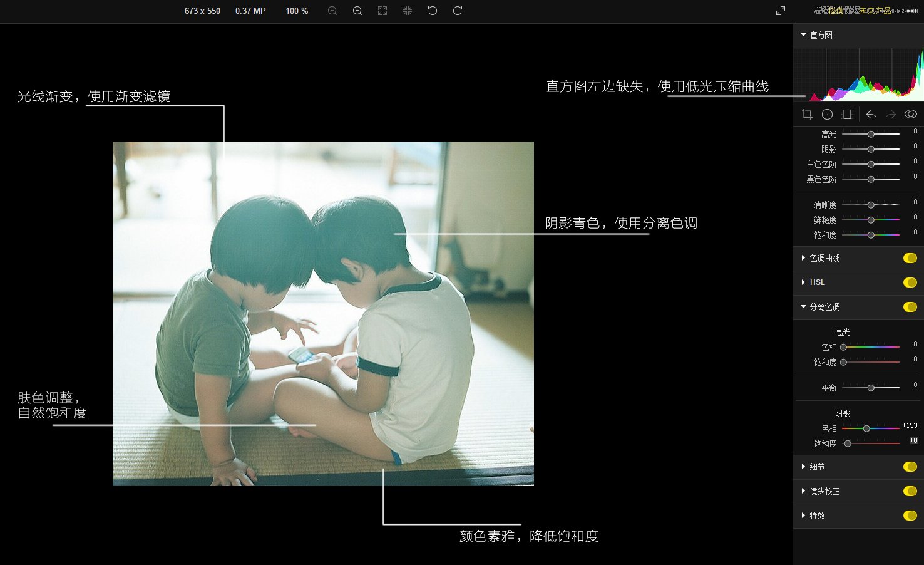Undo with the back arrow icon

coord(871,114)
